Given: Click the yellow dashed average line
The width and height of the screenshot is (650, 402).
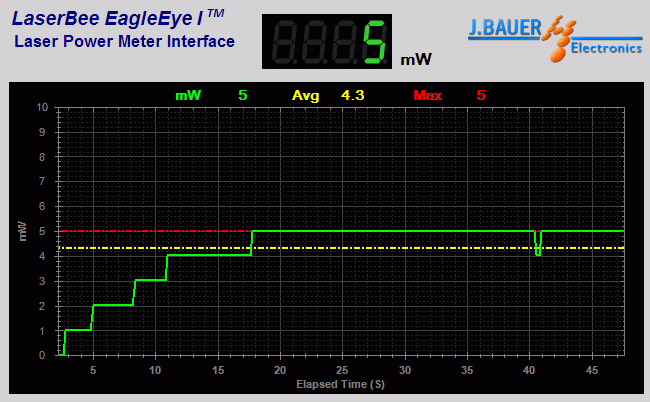Looking at the screenshot, I should 342,248.
